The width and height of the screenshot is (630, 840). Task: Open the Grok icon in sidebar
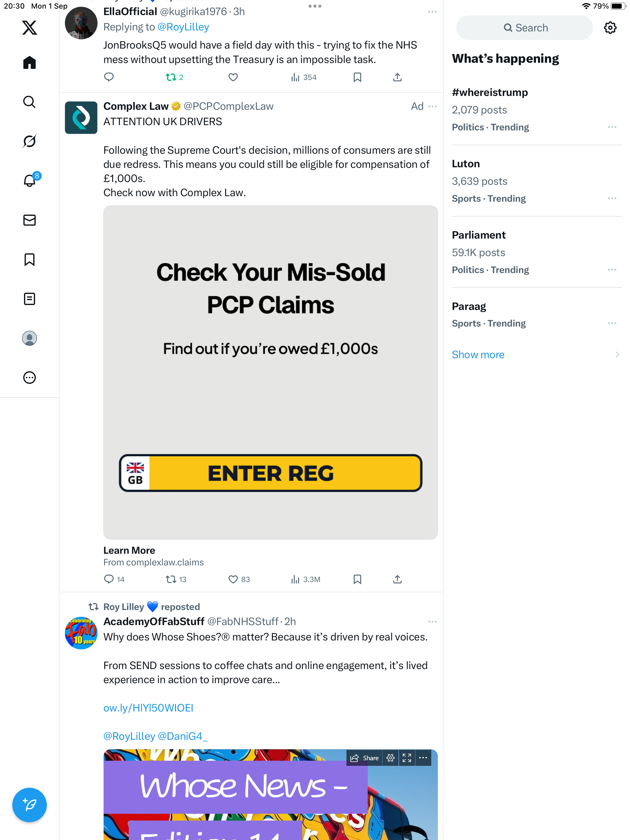(29, 141)
